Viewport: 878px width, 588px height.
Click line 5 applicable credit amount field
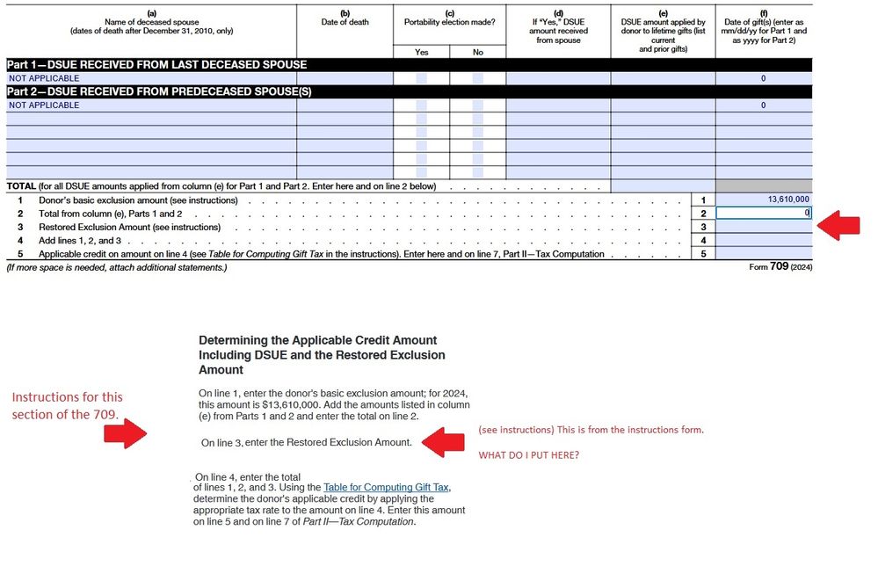point(764,253)
